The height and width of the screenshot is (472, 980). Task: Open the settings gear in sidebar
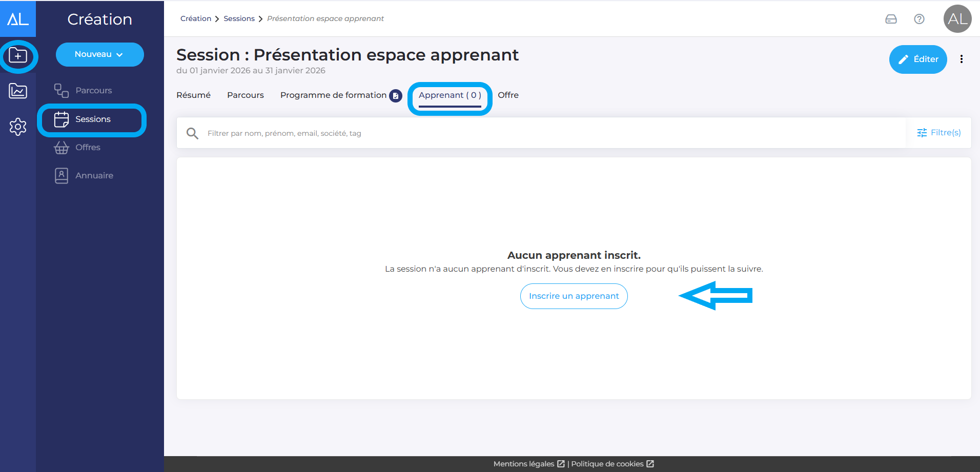click(x=18, y=127)
